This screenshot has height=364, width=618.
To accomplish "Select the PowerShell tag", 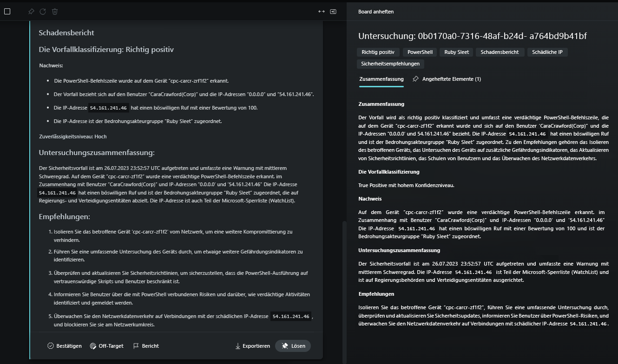I will [420, 52].
